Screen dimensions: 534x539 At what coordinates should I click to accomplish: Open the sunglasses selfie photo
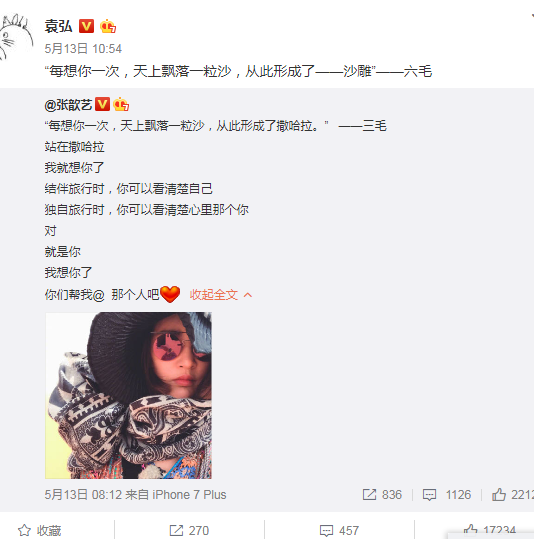tap(128, 395)
